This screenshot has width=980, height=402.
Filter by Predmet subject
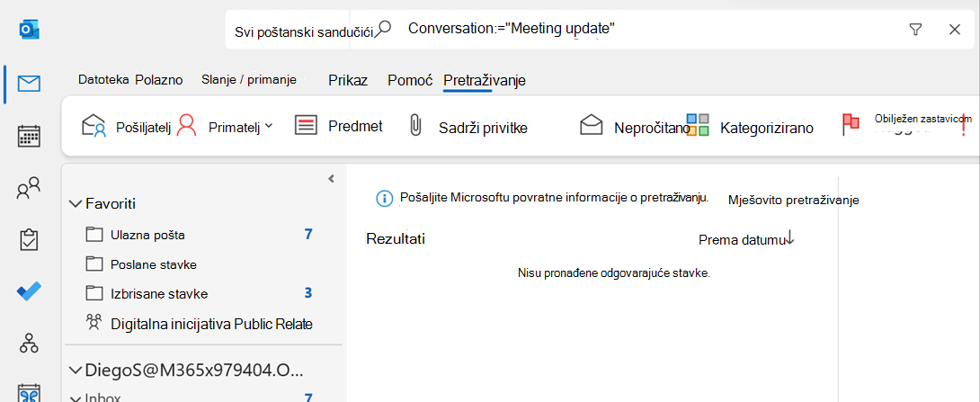click(338, 126)
